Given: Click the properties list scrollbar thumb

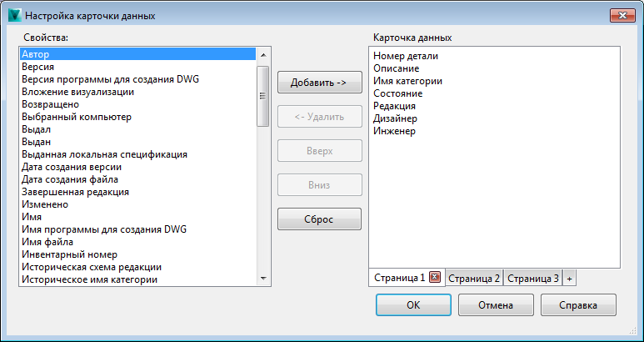Looking at the screenshot, I should [x=263, y=96].
